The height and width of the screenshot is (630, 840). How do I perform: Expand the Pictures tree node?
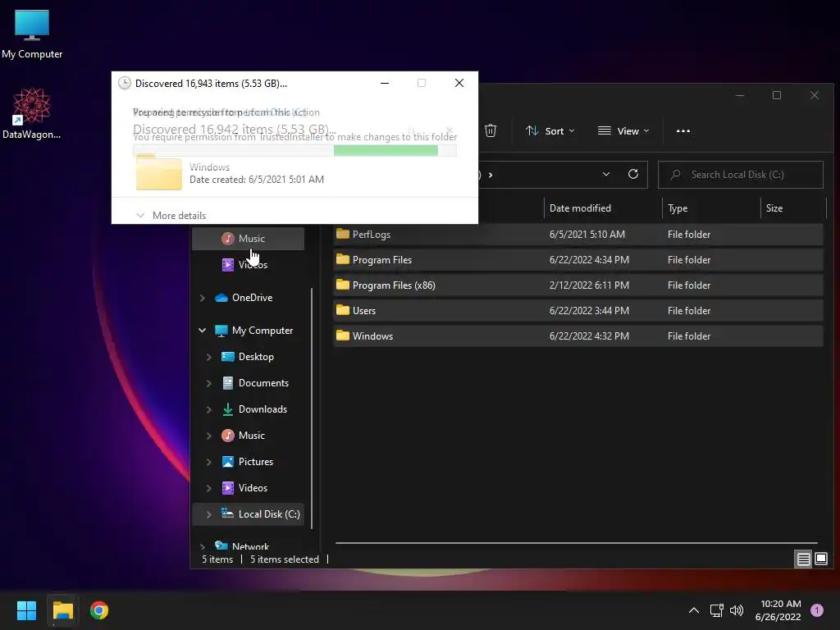(209, 462)
